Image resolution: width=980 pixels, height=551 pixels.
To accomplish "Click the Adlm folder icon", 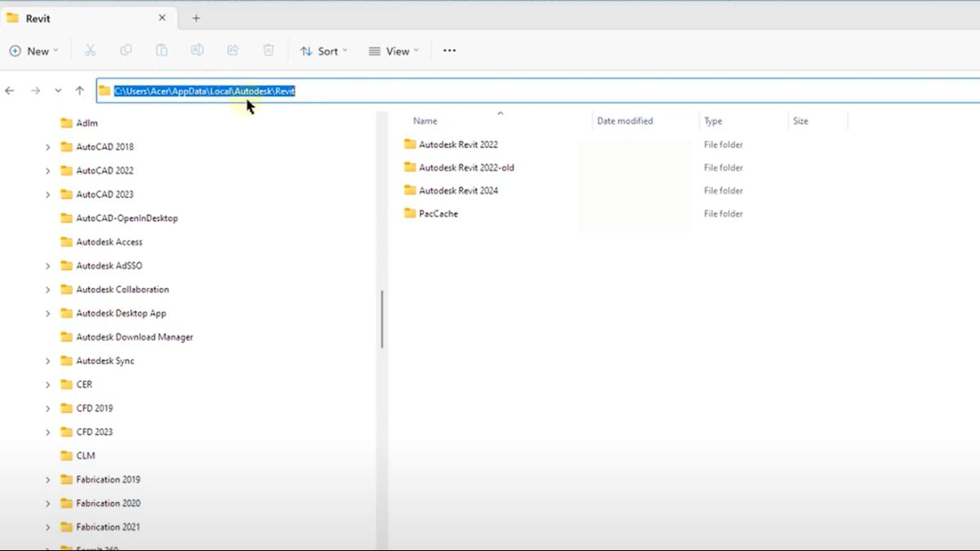I will [67, 123].
